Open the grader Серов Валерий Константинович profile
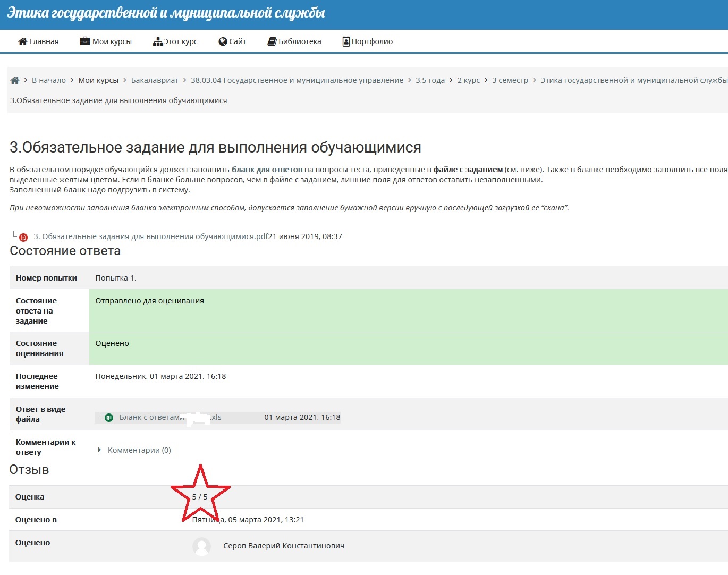Image resolution: width=728 pixels, height=575 pixels. click(284, 546)
